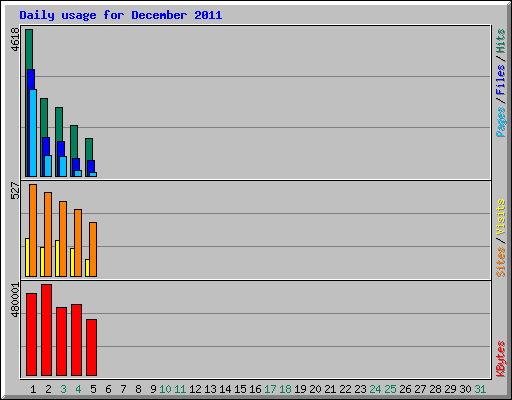512x400 pixels.
Task: Click the day 5 orange Sites bar
Action: [93, 249]
